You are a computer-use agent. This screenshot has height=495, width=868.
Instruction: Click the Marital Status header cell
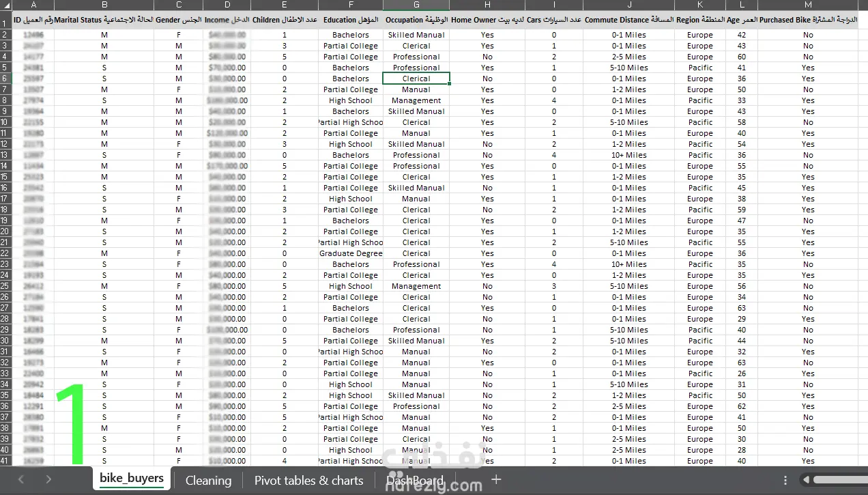[x=104, y=20]
